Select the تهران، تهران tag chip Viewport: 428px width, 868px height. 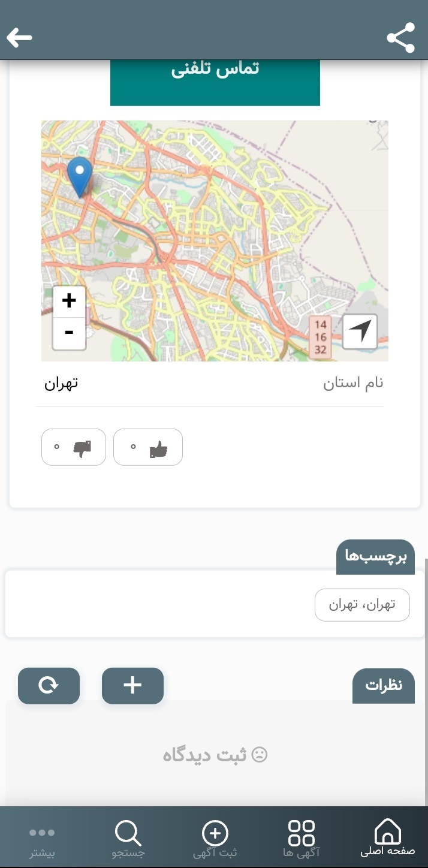tap(362, 605)
